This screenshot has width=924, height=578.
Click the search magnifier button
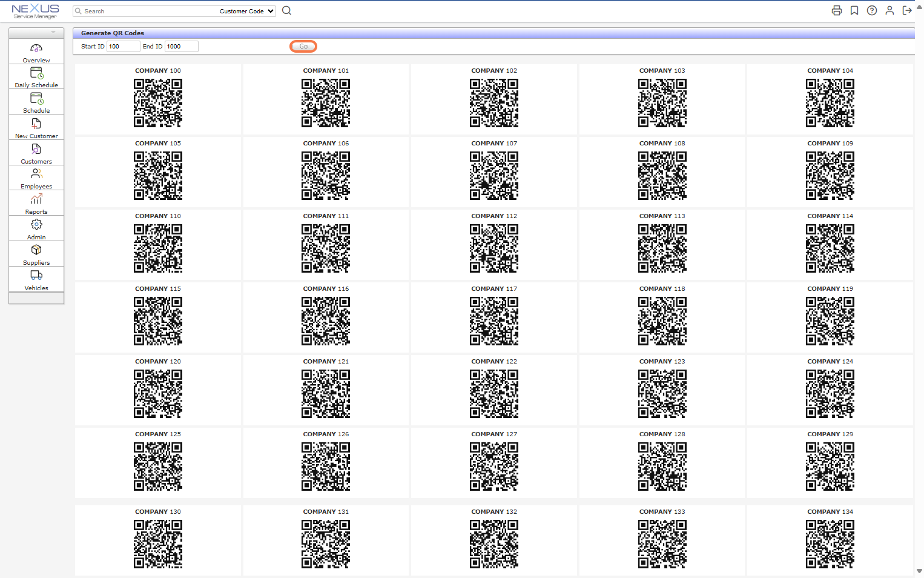[287, 11]
